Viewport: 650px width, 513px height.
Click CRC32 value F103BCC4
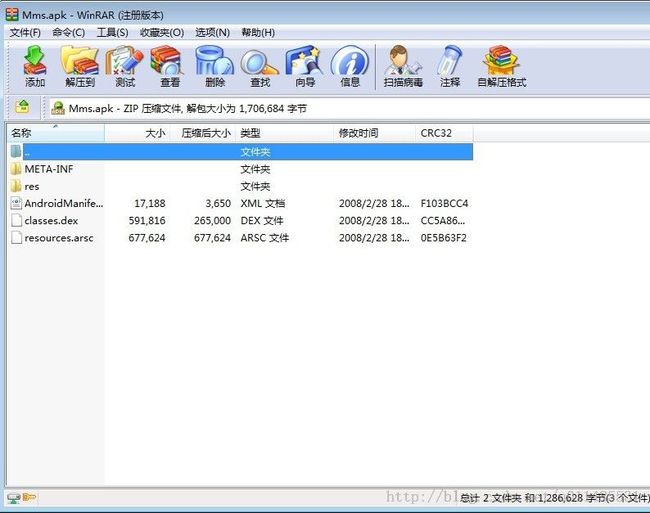(x=444, y=203)
